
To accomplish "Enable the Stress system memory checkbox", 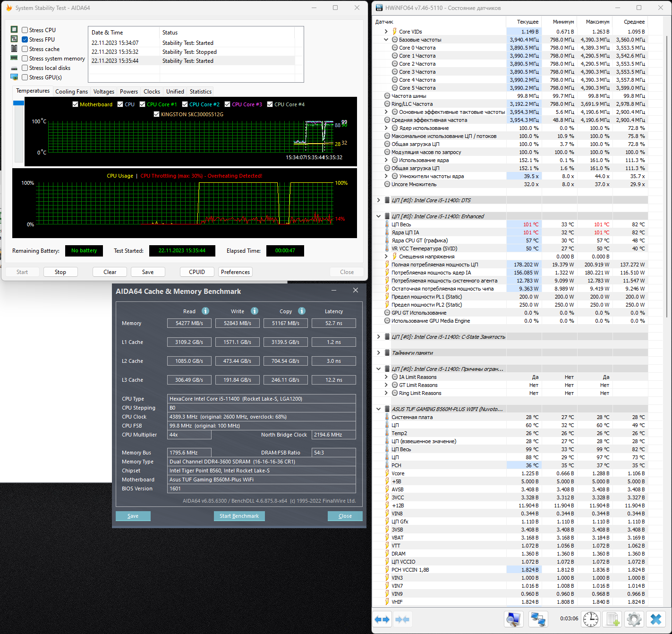I will pos(25,59).
